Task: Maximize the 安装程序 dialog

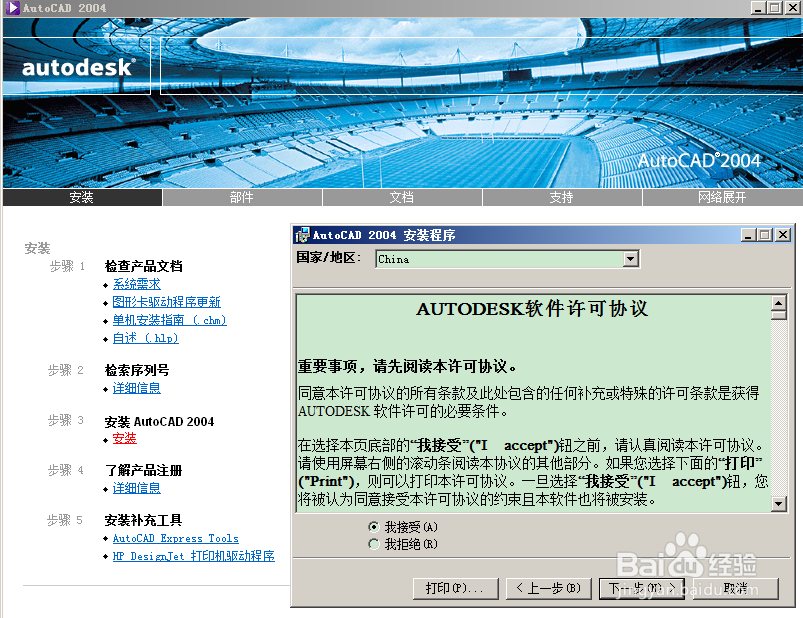Action: click(765, 235)
